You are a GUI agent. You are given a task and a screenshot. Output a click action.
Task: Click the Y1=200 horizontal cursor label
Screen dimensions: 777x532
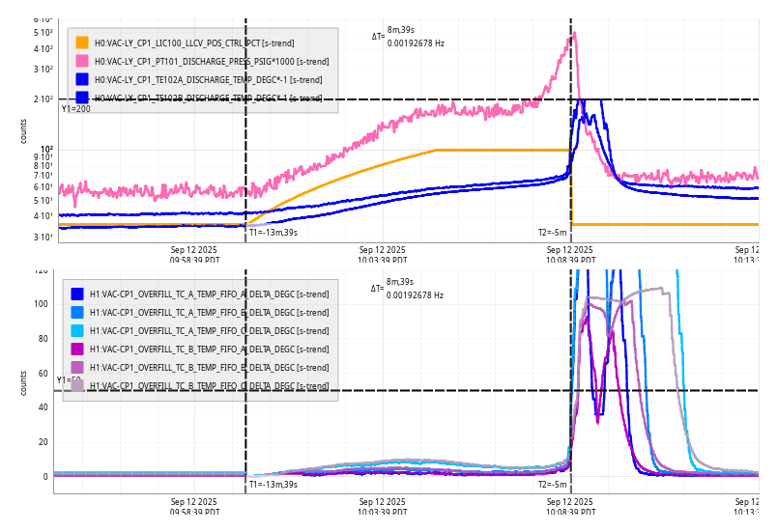tap(76, 109)
